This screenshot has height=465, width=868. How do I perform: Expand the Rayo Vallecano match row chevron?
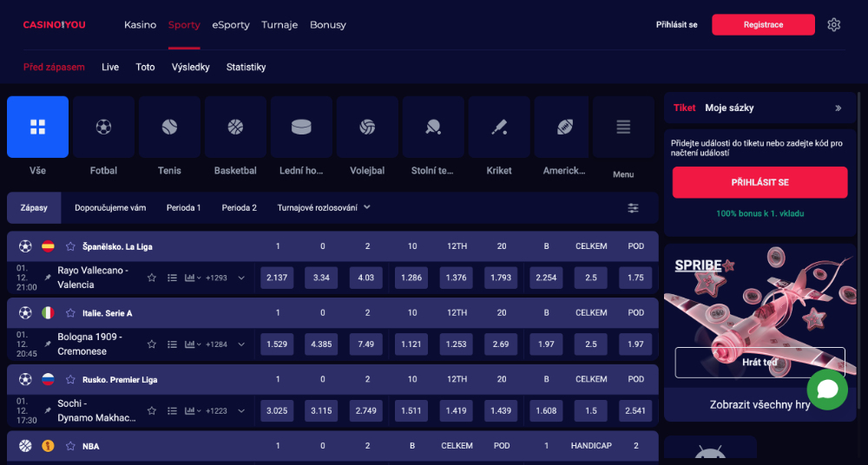tap(240, 278)
